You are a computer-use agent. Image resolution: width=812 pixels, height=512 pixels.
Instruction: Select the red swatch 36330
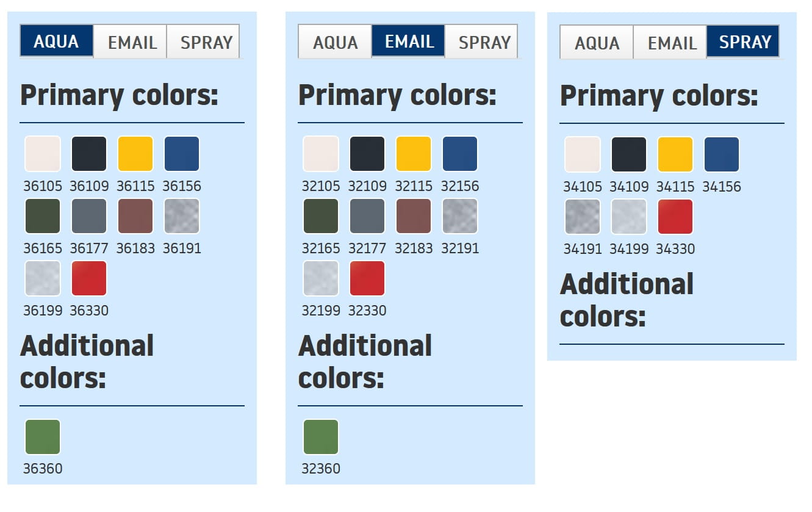coord(89,278)
